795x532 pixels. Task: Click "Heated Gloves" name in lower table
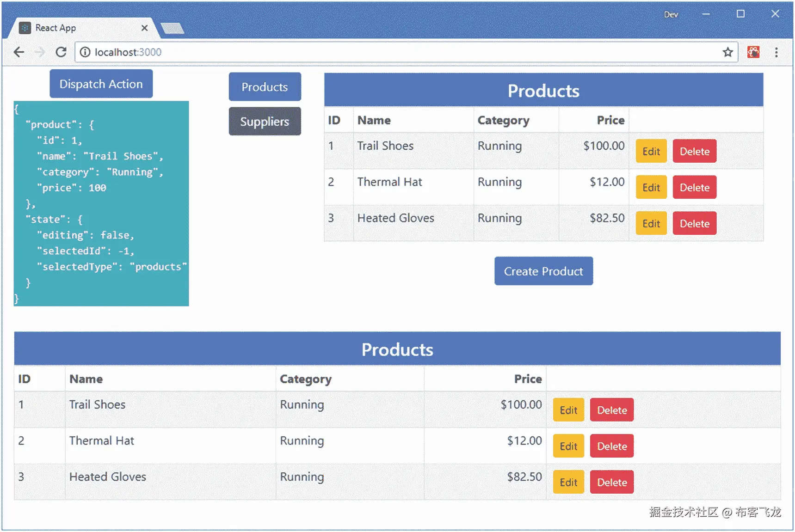click(108, 477)
